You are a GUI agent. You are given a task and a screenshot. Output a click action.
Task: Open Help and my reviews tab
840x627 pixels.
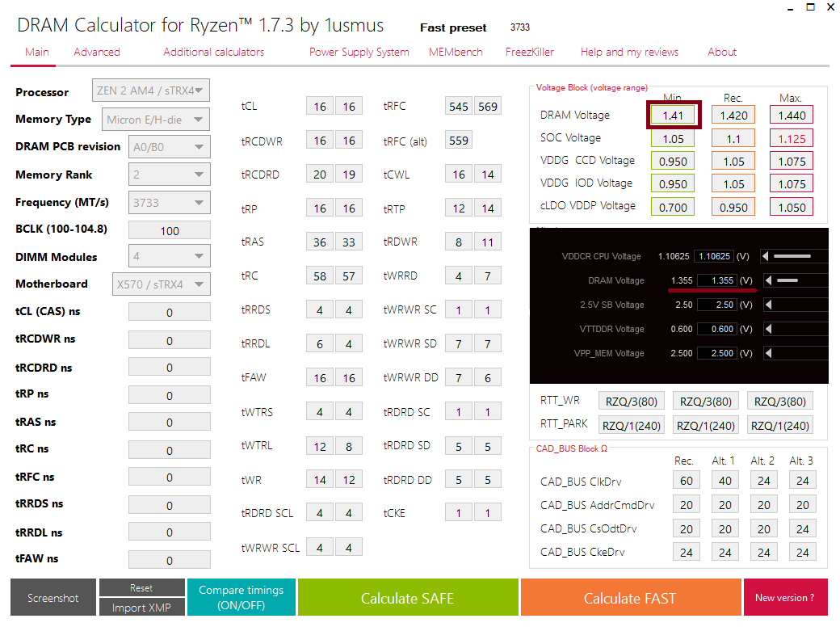629,52
